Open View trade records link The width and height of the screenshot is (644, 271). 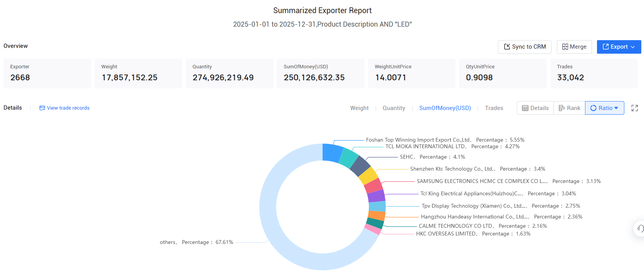(64, 108)
